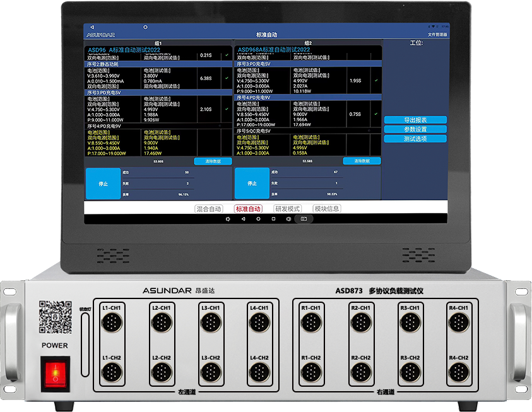Select 序号3:PD充电5V header in group 1
The height and width of the screenshot is (412, 532).
(158, 93)
